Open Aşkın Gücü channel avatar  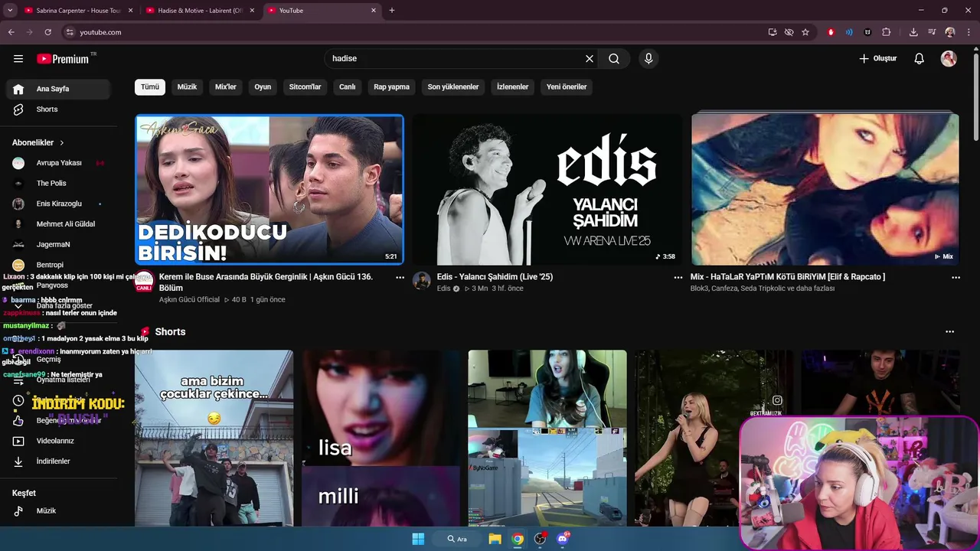coord(144,281)
